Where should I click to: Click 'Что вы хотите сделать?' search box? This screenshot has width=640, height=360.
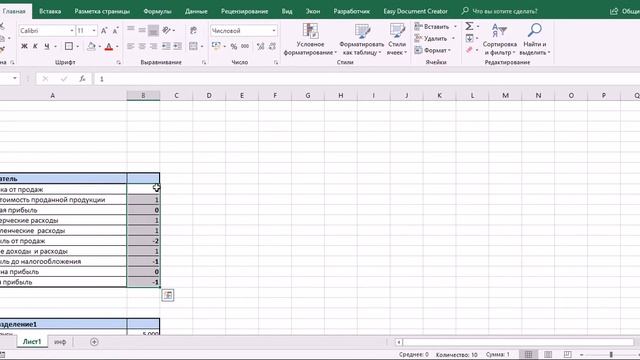[505, 11]
